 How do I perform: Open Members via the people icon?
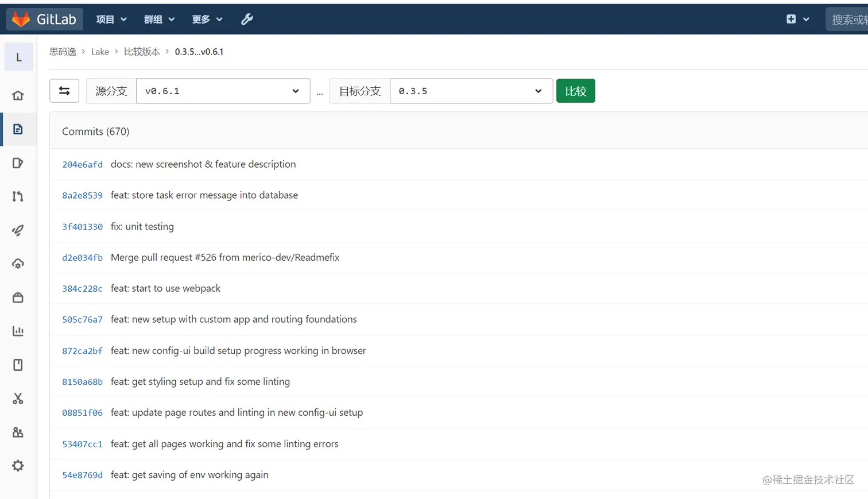(18, 432)
